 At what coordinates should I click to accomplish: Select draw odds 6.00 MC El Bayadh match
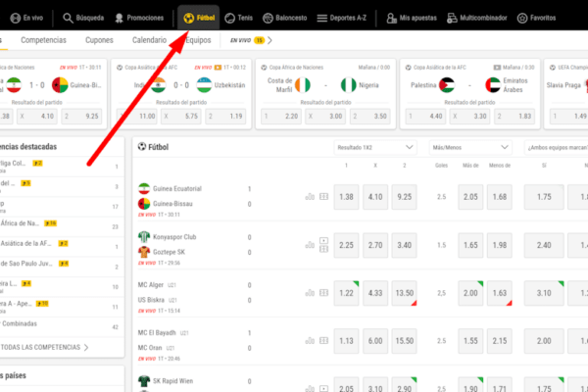[375, 341]
